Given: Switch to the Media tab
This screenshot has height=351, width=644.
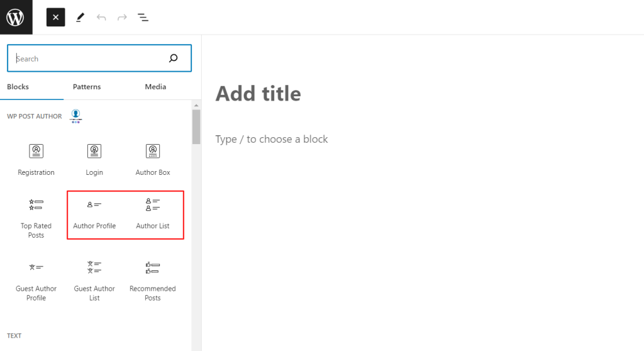Looking at the screenshot, I should tap(155, 87).
